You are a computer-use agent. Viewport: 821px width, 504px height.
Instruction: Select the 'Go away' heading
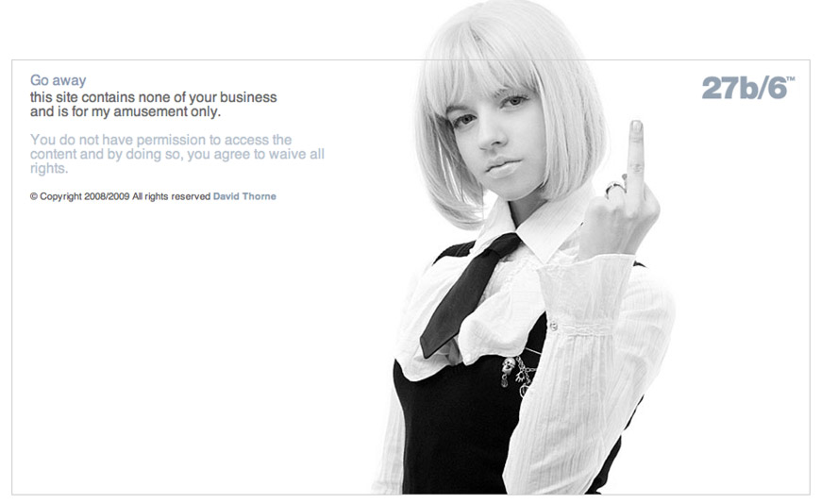pos(59,80)
